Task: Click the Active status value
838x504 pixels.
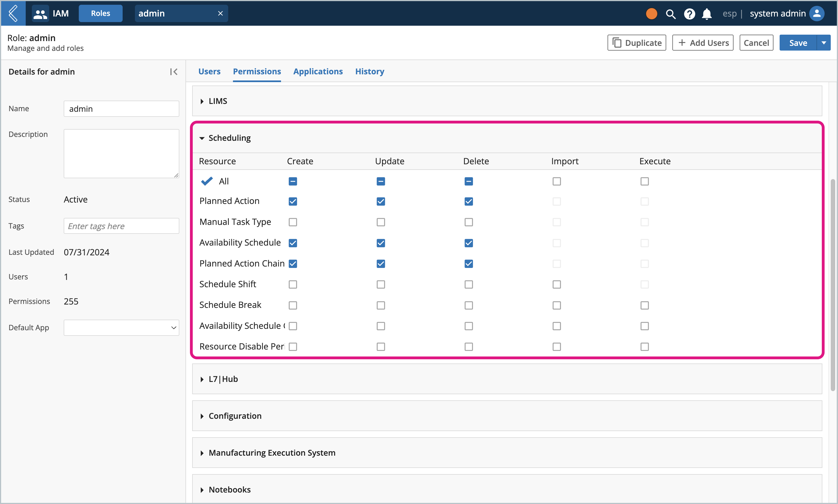Action: click(75, 199)
